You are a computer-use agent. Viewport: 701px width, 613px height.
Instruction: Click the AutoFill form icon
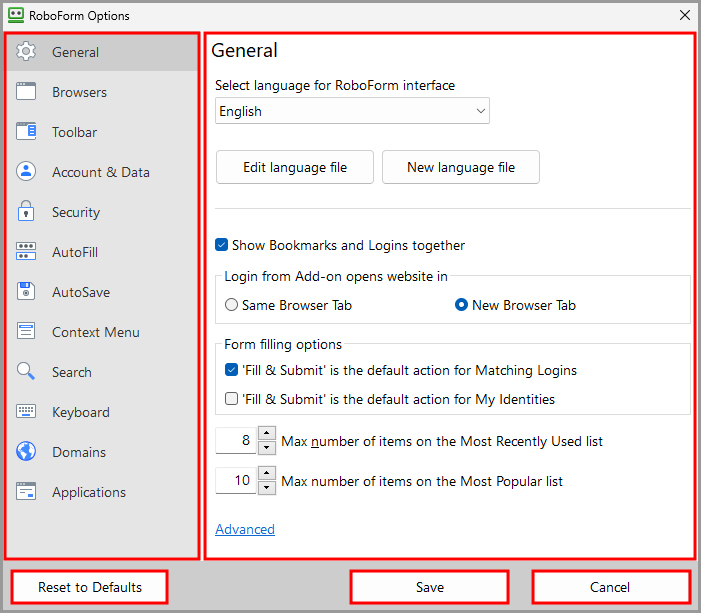[x=26, y=251]
